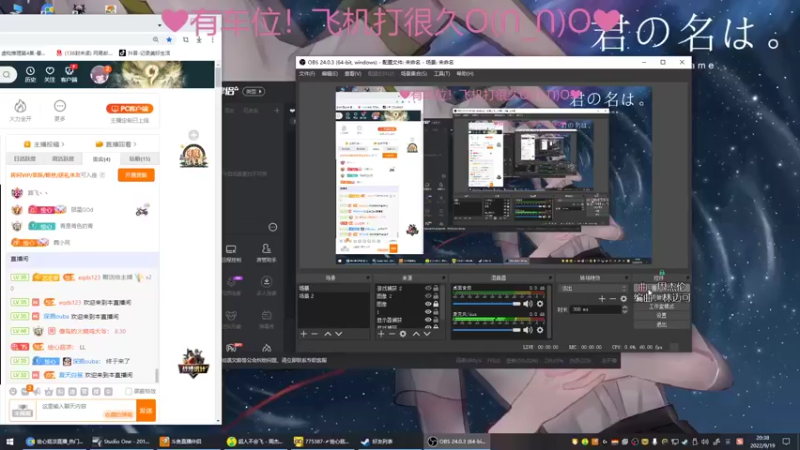Image resolution: width=800 pixels, height=450 pixels.
Task: Pop out the OBS Mixer panel dock icon
Action: [x=550, y=278]
